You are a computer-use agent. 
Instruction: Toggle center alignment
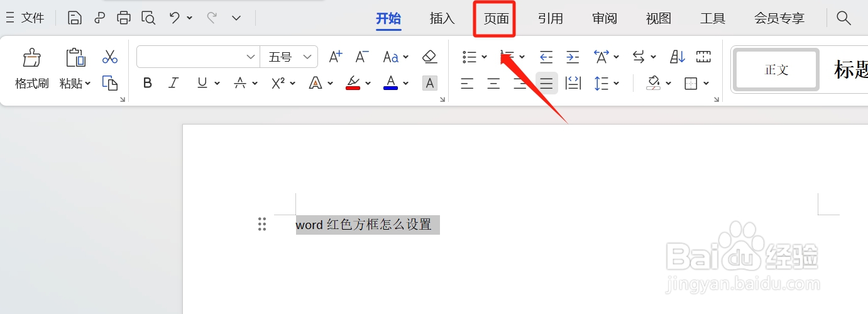(x=494, y=82)
